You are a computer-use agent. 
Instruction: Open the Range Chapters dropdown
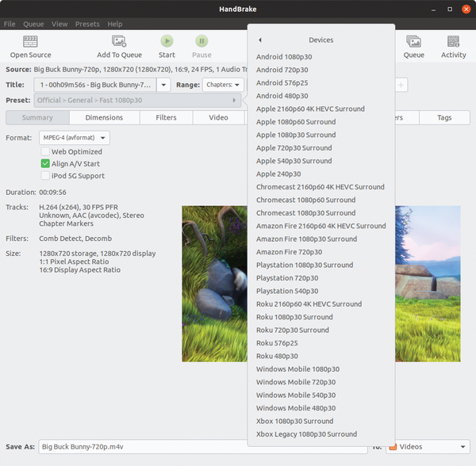click(223, 85)
